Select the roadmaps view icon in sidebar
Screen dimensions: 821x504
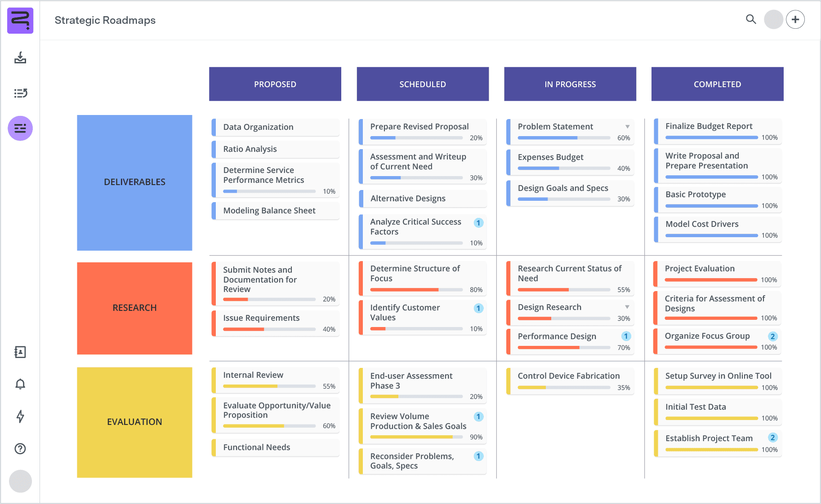pos(20,128)
